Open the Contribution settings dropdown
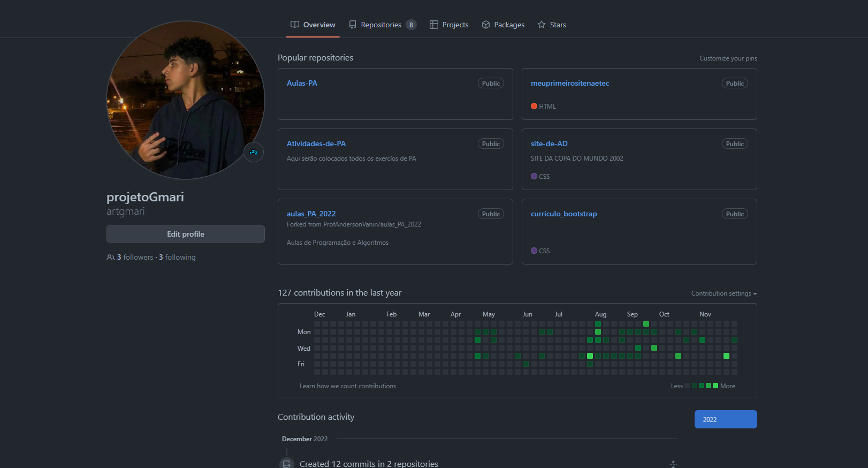This screenshot has height=468, width=868. point(724,293)
